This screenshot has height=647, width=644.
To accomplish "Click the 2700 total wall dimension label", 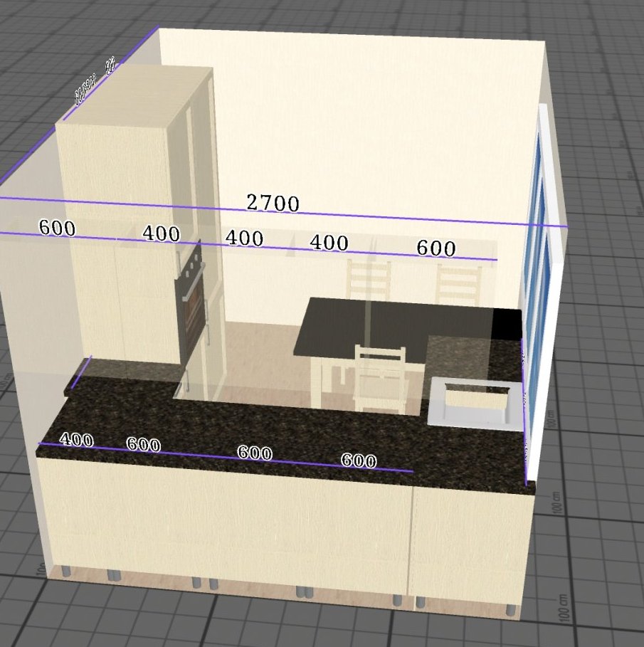I will point(273,203).
